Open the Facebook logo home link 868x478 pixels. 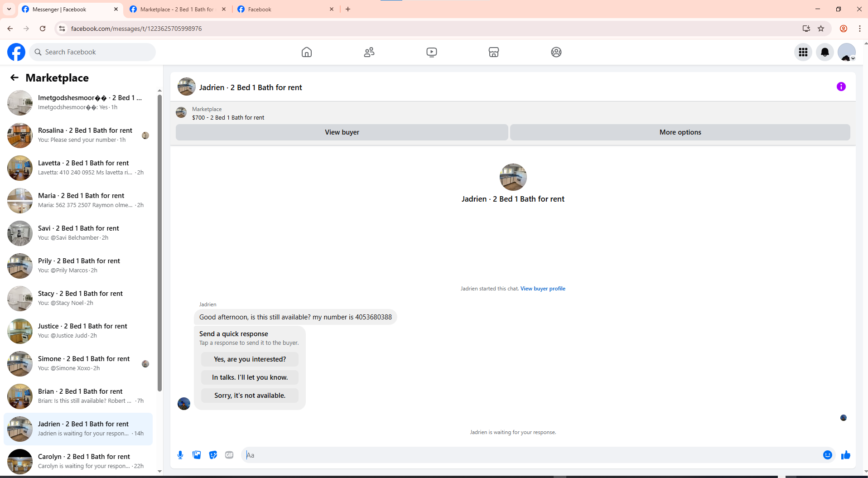pos(16,52)
